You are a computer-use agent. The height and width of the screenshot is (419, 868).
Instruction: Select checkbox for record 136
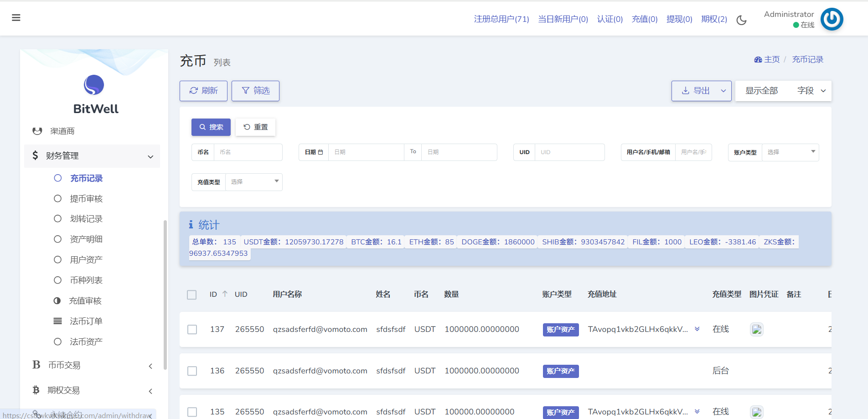(192, 371)
